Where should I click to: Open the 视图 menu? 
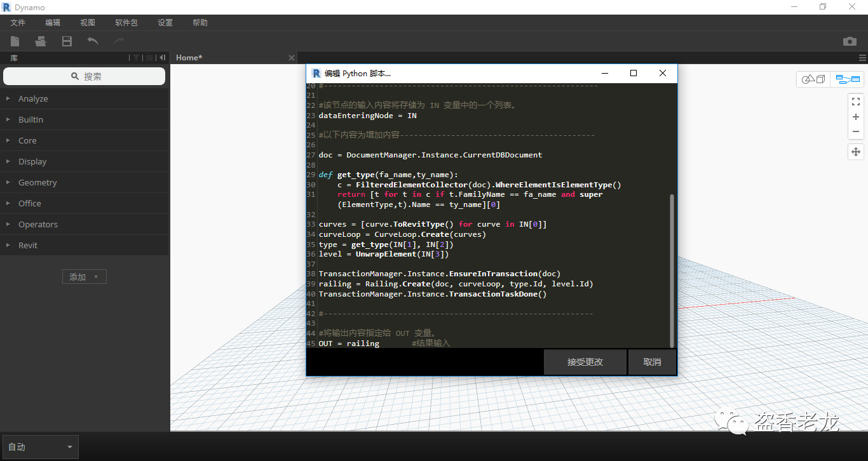coord(88,23)
